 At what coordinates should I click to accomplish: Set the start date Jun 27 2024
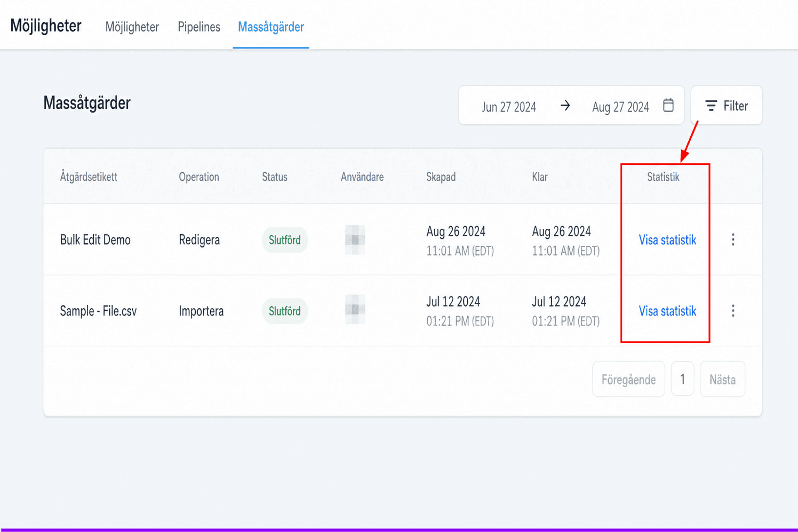coord(509,107)
